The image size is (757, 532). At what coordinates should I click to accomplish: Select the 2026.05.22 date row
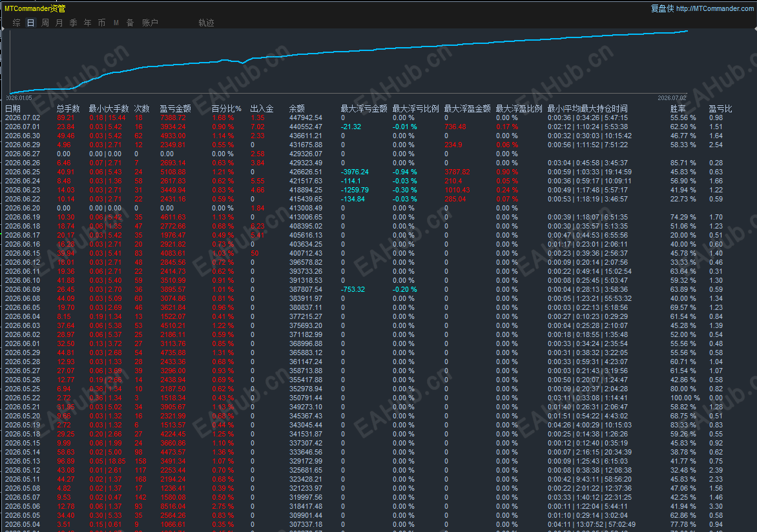(x=23, y=398)
